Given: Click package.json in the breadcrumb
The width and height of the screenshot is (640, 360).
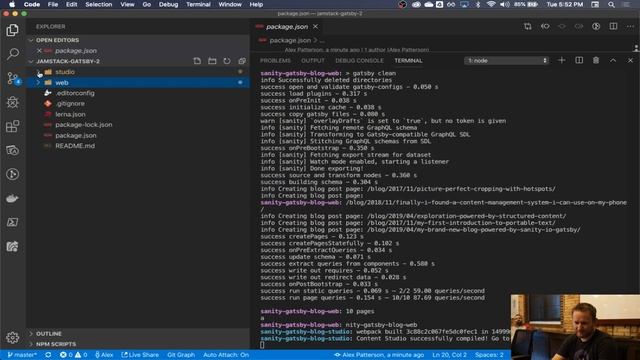Looking at the screenshot, I should (290, 40).
